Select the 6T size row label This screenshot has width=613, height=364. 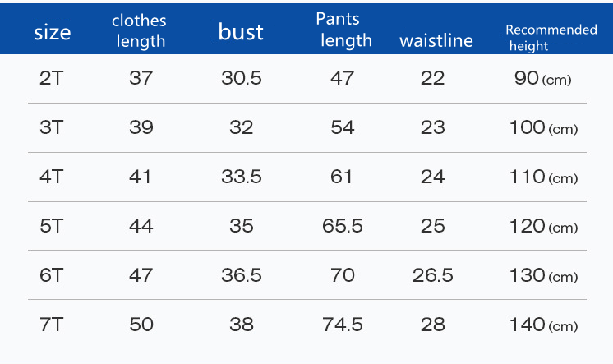click(x=52, y=275)
